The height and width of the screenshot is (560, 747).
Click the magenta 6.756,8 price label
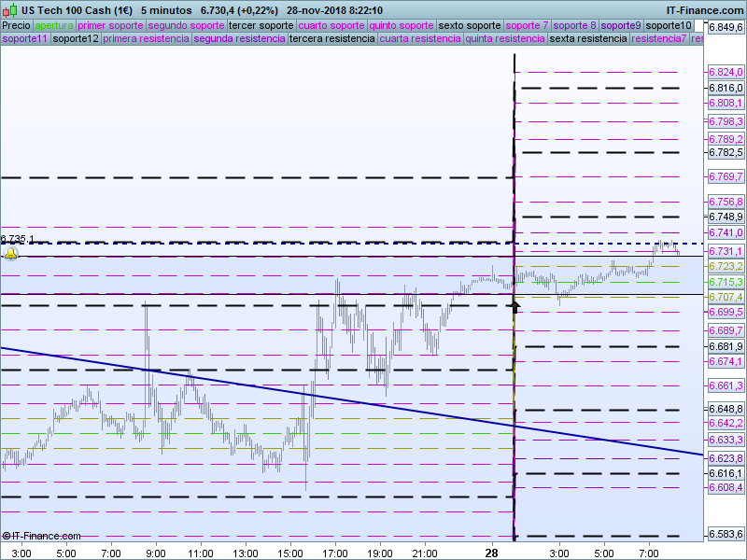(x=726, y=202)
